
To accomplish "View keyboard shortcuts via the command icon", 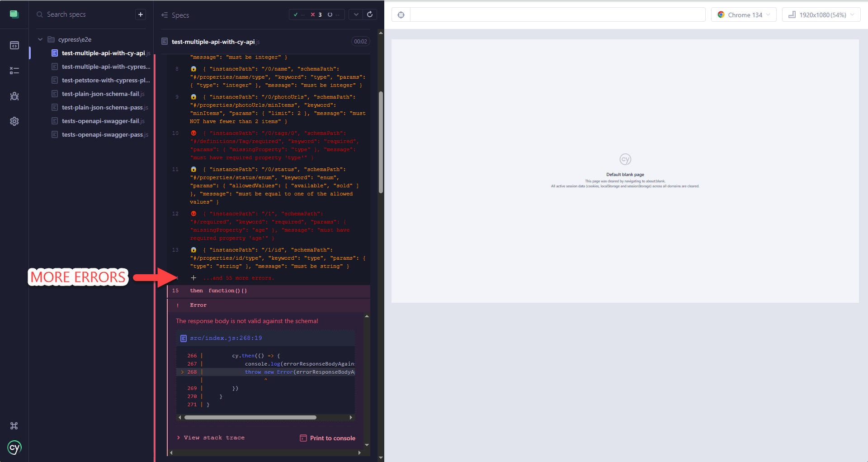I will tap(14, 425).
